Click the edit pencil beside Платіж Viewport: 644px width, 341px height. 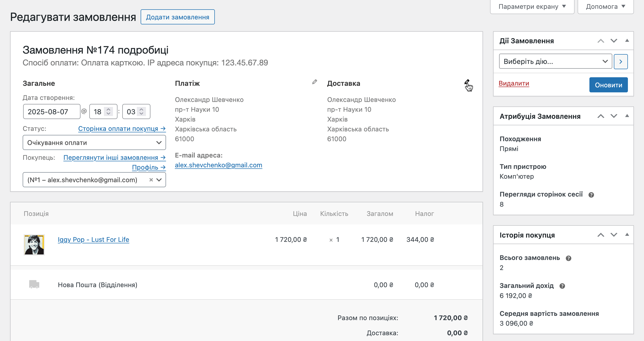(314, 82)
